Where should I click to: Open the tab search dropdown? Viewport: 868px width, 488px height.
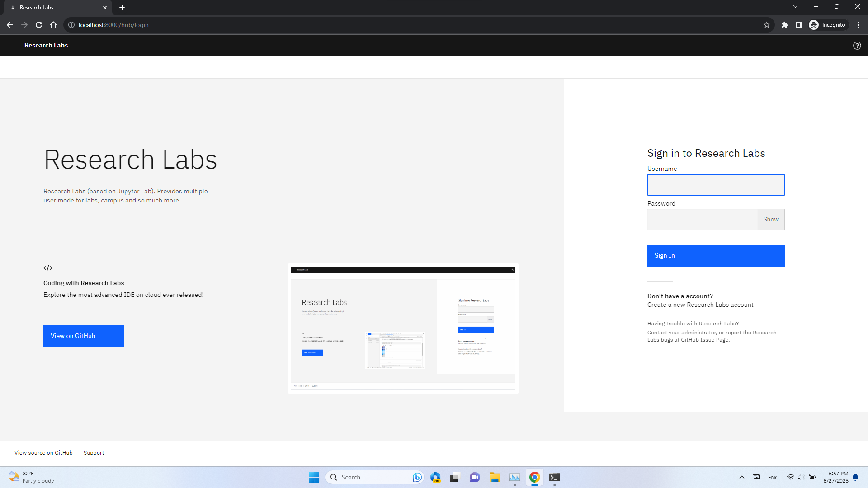[x=795, y=6]
